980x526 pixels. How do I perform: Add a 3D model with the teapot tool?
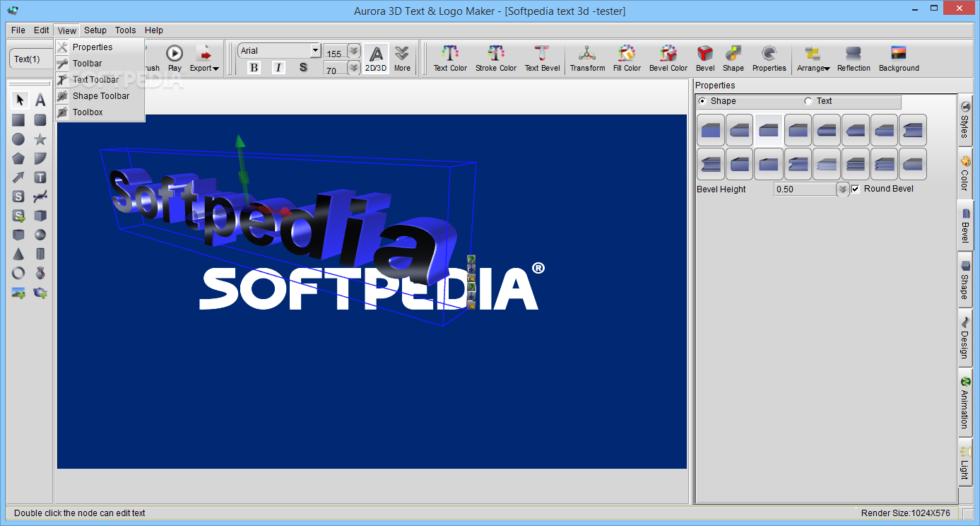(x=40, y=292)
